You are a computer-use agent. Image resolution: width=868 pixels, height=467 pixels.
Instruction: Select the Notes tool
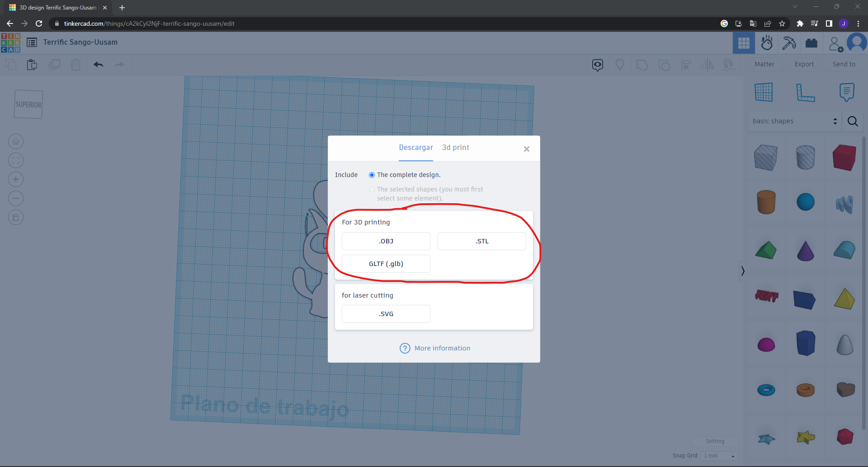tap(847, 92)
